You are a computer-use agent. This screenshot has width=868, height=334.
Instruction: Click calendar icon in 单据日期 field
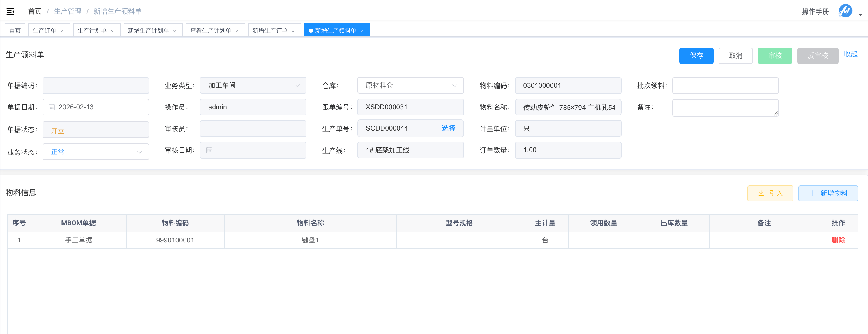(52, 107)
